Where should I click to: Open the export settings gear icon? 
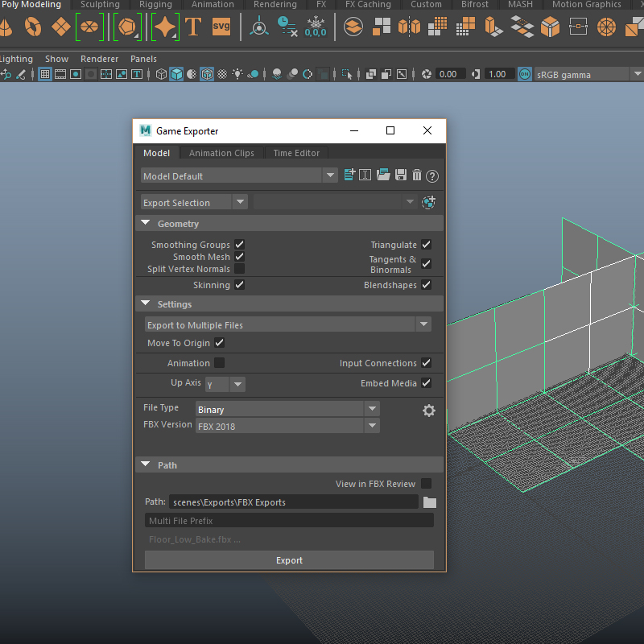(428, 411)
